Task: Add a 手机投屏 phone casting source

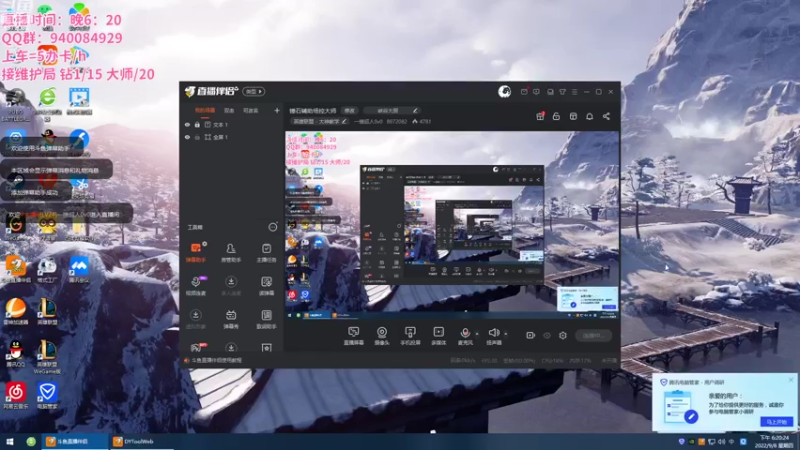Action: [410, 336]
